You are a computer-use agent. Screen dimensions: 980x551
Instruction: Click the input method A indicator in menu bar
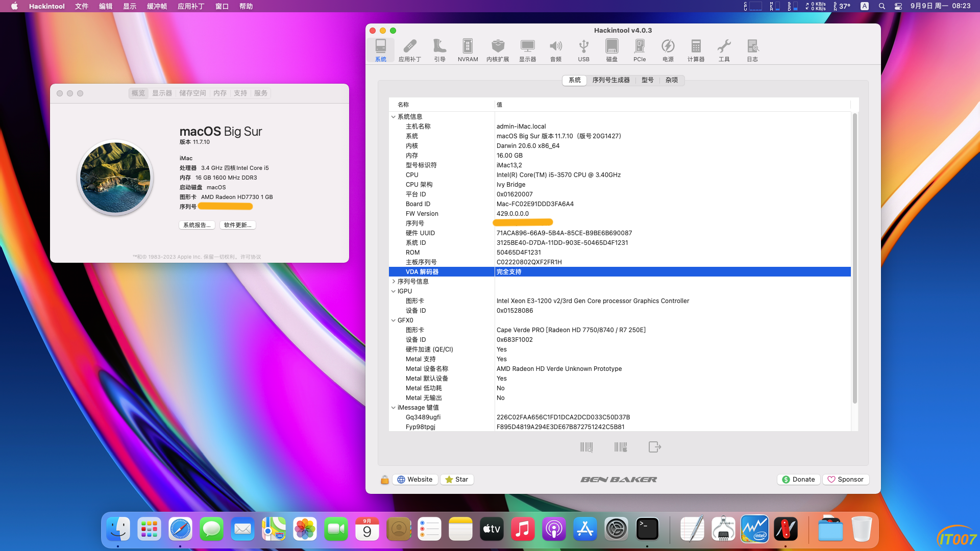(x=864, y=6)
